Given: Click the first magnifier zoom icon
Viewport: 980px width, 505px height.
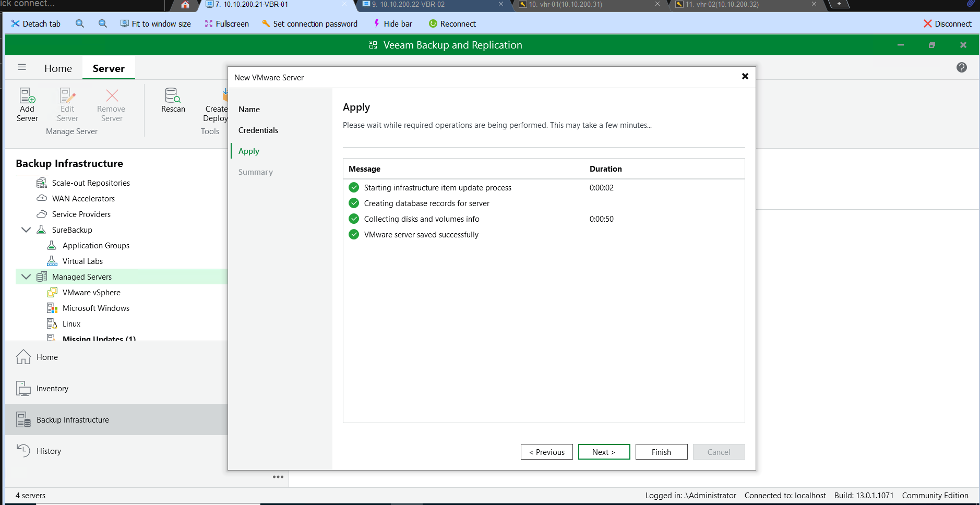Looking at the screenshot, I should [80, 23].
